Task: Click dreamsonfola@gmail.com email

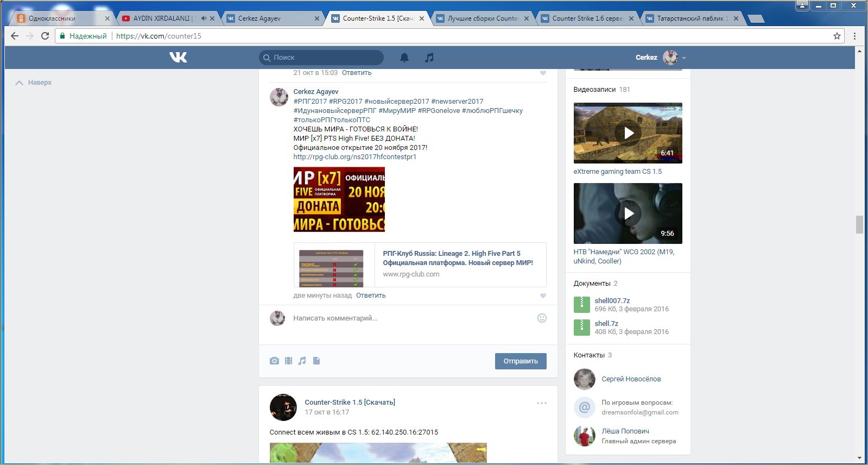Action: click(x=640, y=412)
